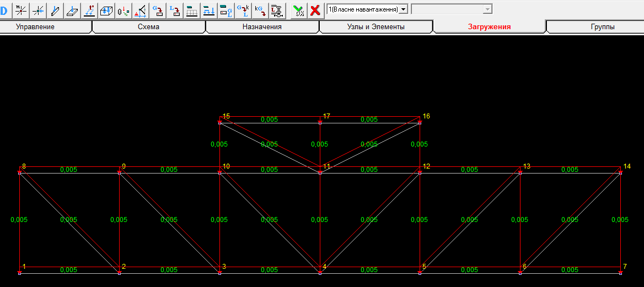This screenshot has width=644, height=287.
Task: Open the Назначения tab
Action: click(x=262, y=26)
